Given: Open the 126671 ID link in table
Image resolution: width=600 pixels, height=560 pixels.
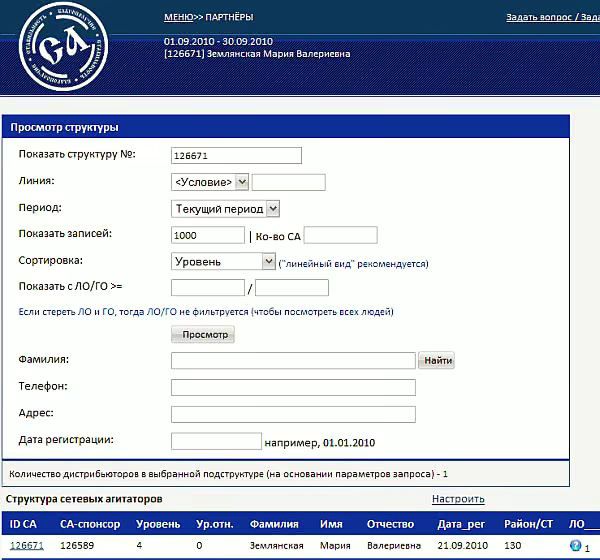Looking at the screenshot, I should tap(27, 546).
